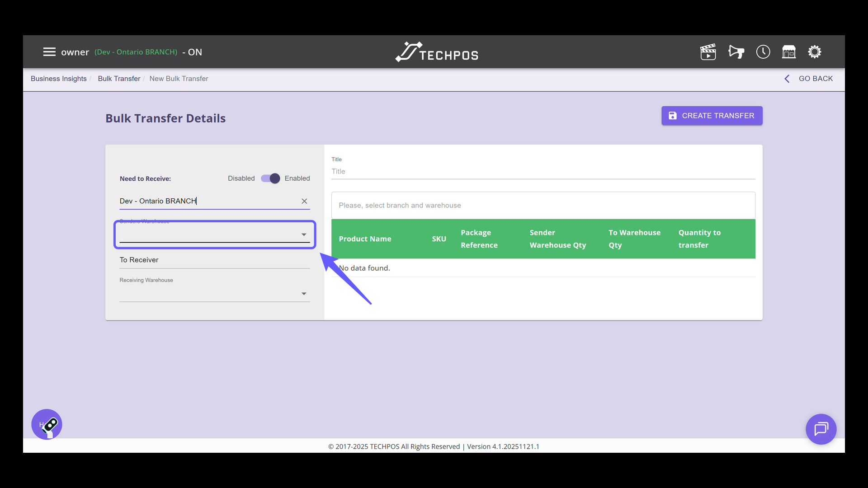This screenshot has width=868, height=488.
Task: Toggle the Need to Receive switch
Action: 270,178
